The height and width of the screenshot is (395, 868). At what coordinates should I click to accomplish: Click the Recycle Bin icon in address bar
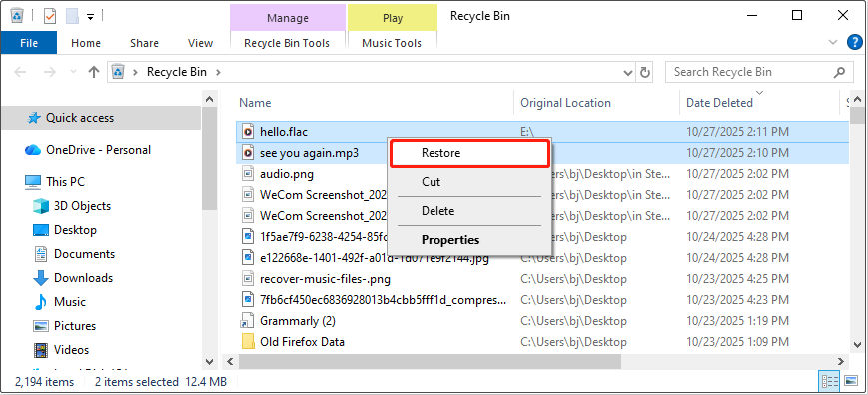click(119, 71)
